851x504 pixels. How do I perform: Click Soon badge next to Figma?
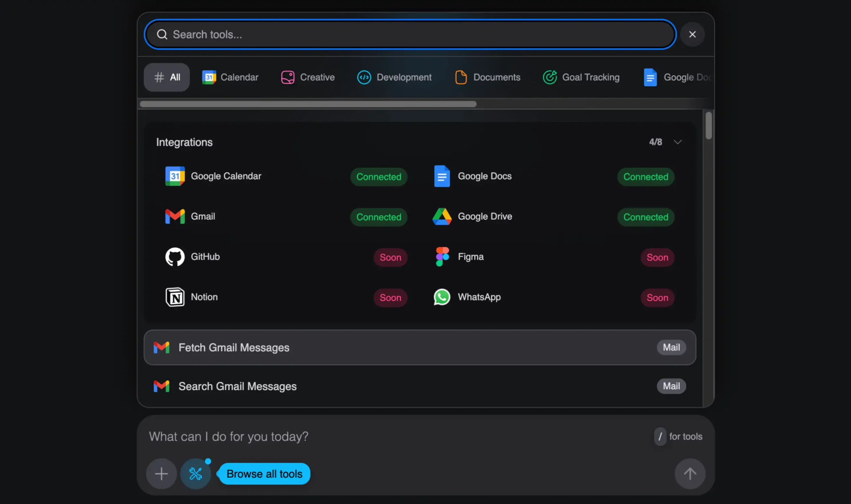point(657,257)
